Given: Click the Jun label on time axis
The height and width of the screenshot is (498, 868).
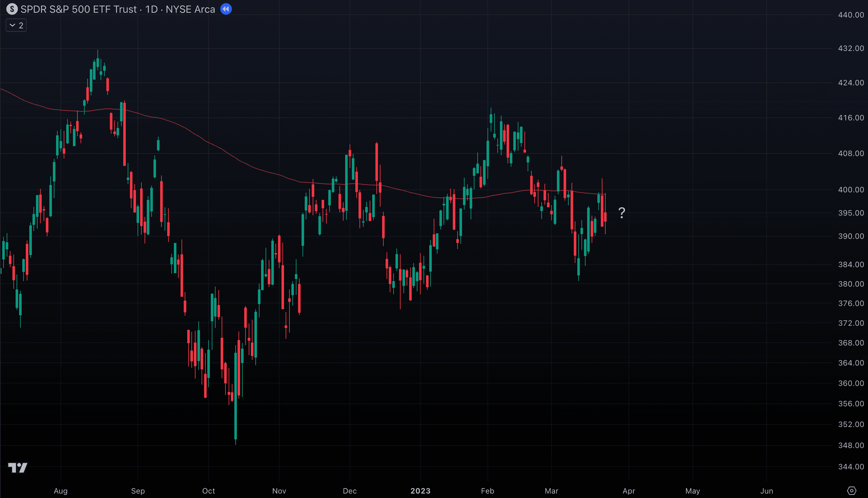Looking at the screenshot, I should tap(766, 491).
